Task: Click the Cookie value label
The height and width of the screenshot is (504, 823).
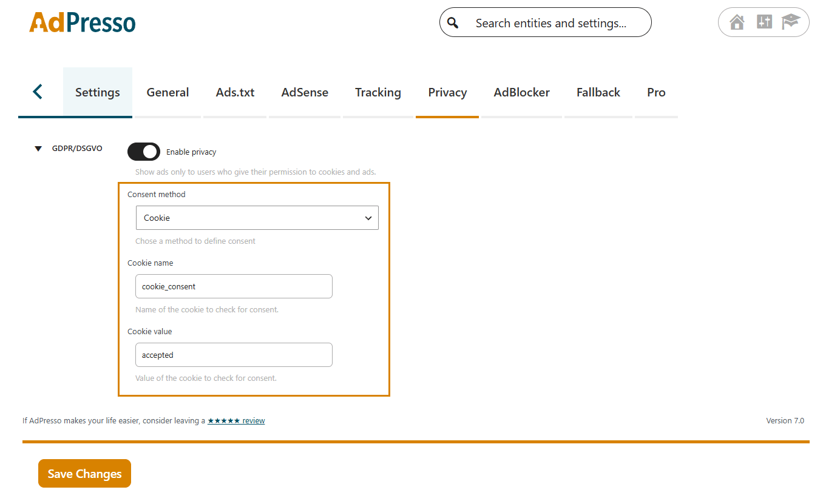Action: (149, 332)
